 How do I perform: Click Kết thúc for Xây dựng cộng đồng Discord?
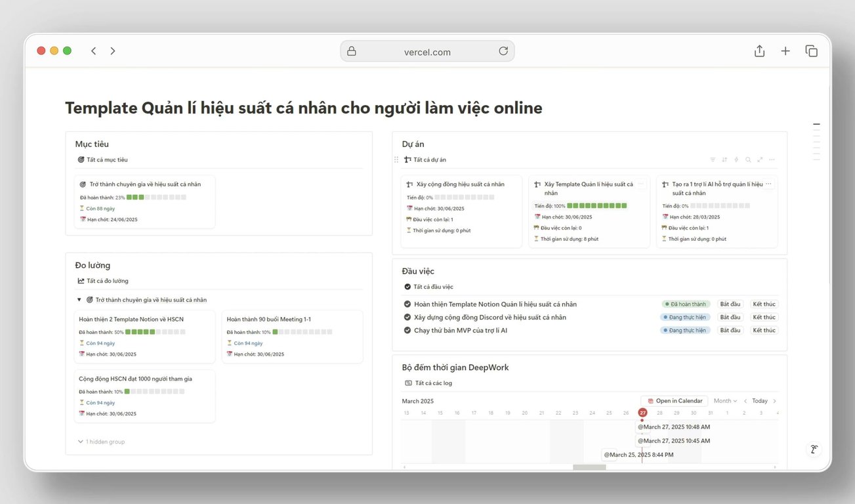[x=764, y=317]
